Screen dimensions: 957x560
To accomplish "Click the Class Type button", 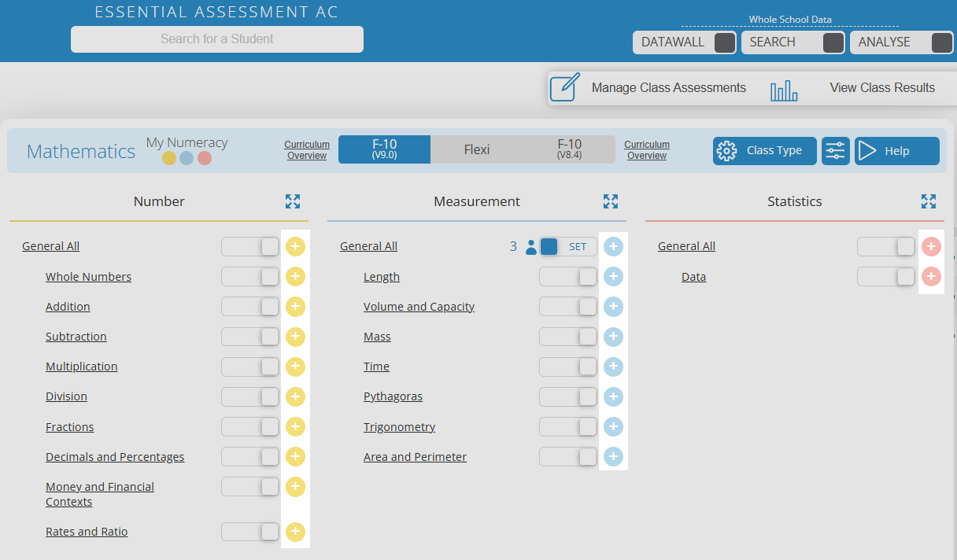I will point(765,151).
